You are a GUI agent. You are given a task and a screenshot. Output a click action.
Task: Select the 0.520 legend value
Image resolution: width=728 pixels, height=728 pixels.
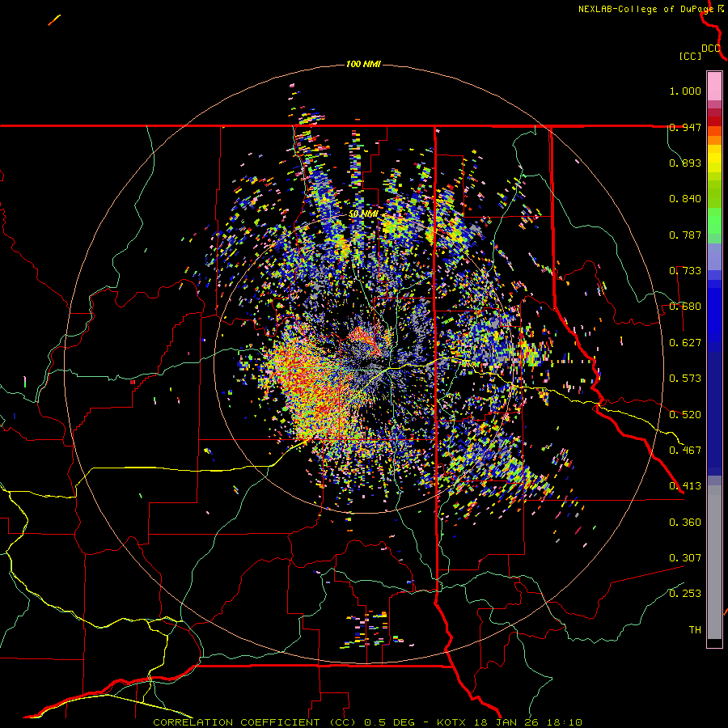click(x=685, y=414)
